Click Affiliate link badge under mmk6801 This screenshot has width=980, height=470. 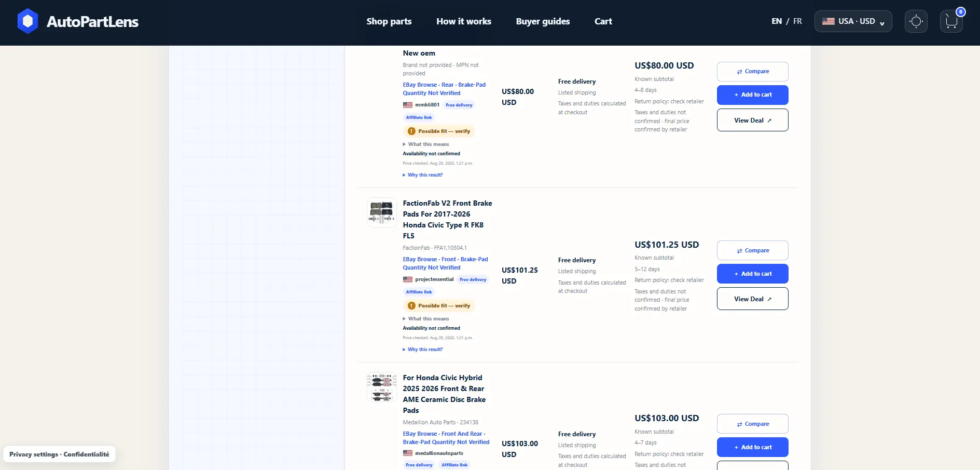[x=419, y=118]
